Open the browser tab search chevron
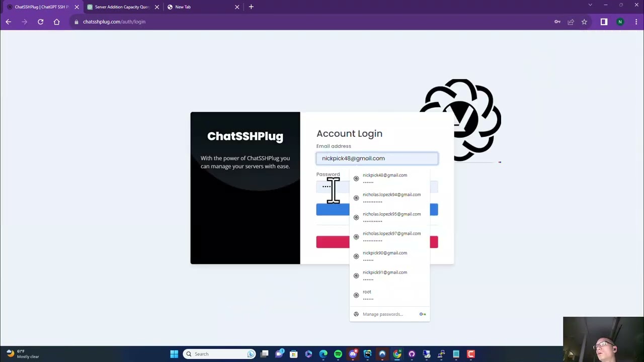 pos(590,5)
